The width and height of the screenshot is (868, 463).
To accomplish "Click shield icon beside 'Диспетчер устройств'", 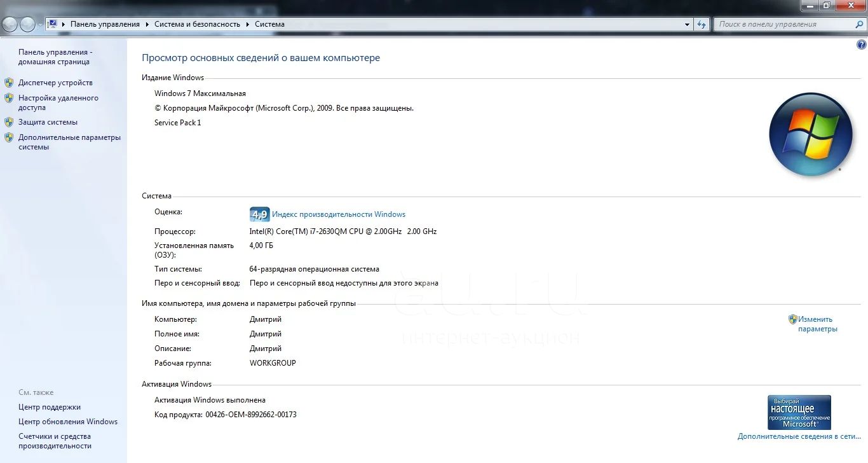I will point(9,83).
